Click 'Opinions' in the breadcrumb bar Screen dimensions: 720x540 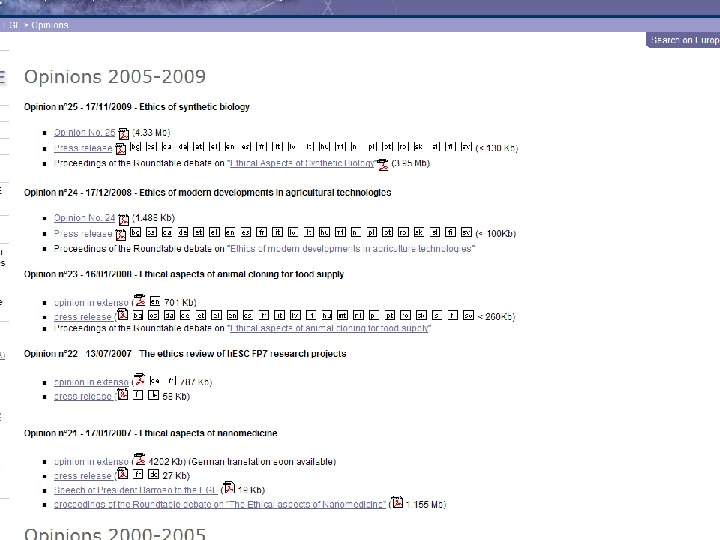pyautogui.click(x=50, y=25)
